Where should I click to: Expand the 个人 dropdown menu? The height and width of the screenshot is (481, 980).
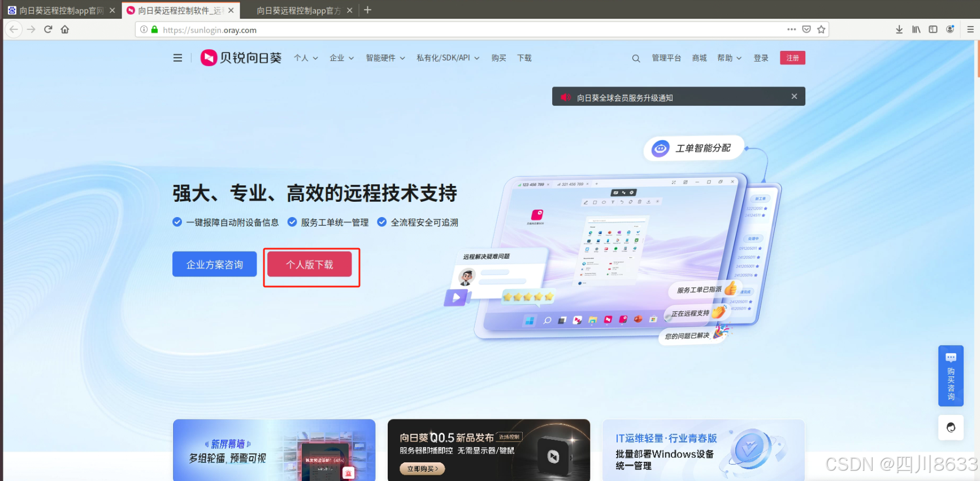[x=306, y=58]
